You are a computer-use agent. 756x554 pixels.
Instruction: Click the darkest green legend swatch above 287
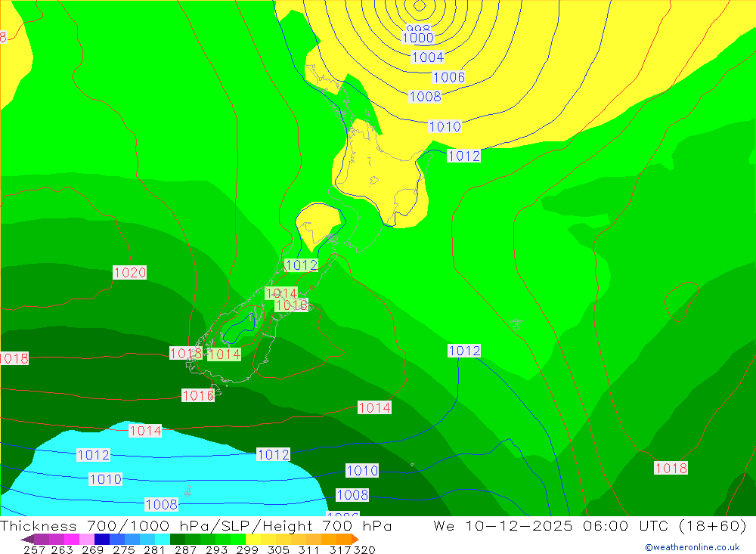coord(178,539)
